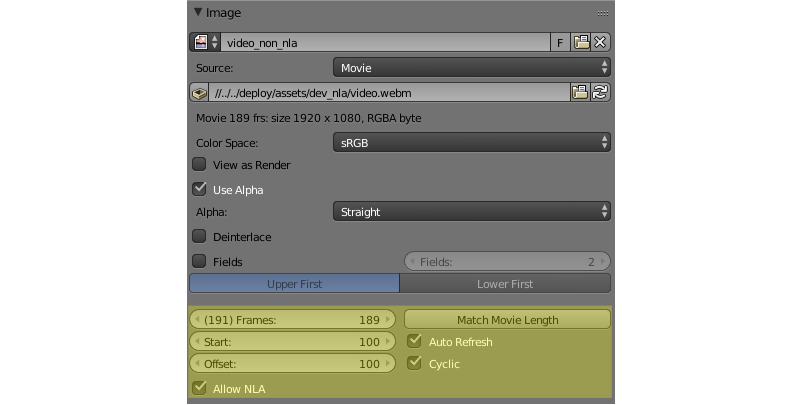Click video.webm file path field
Viewport: 800px width, 405px height.
pos(389,93)
